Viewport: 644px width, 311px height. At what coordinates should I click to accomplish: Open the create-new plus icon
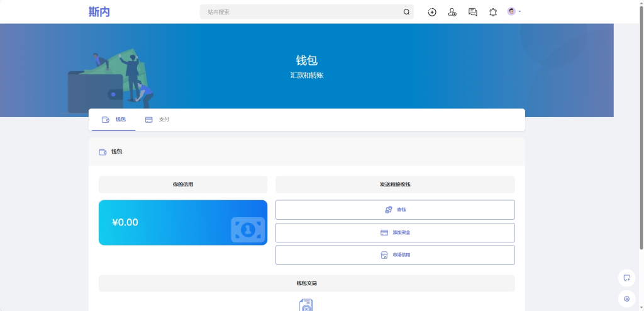pyautogui.click(x=431, y=12)
